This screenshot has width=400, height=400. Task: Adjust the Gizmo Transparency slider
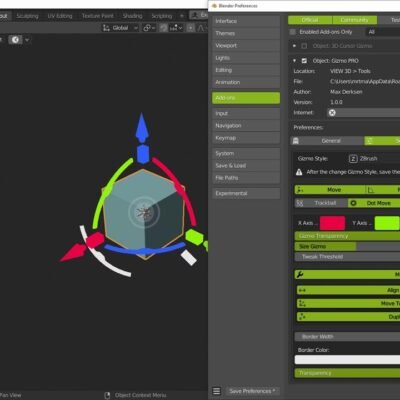[347, 236]
